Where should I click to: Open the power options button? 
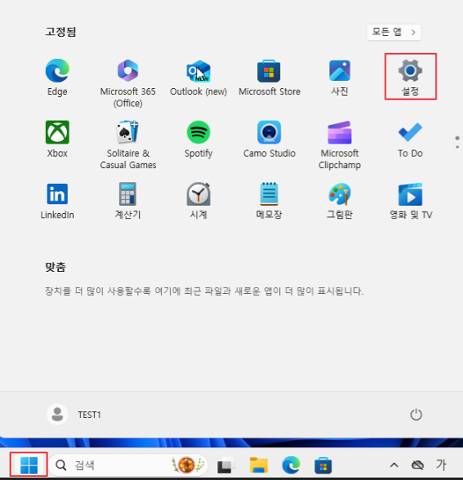click(x=416, y=415)
